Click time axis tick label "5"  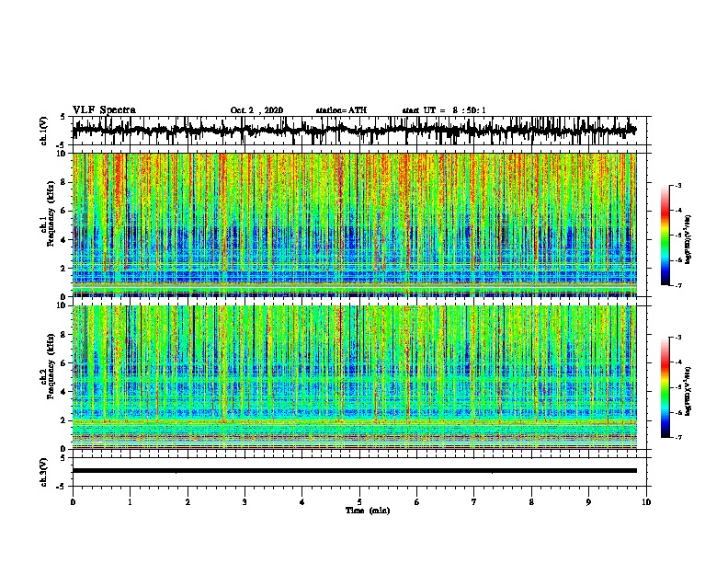pos(359,502)
